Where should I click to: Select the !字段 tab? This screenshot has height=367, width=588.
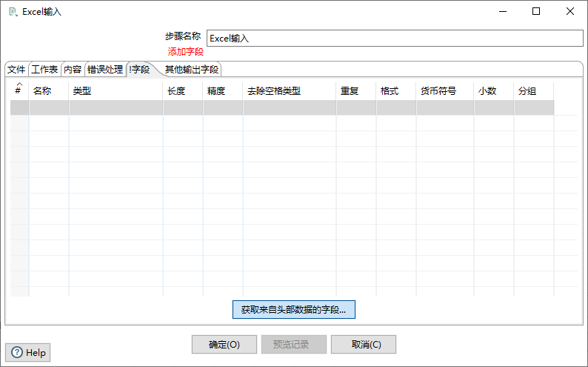click(x=139, y=70)
